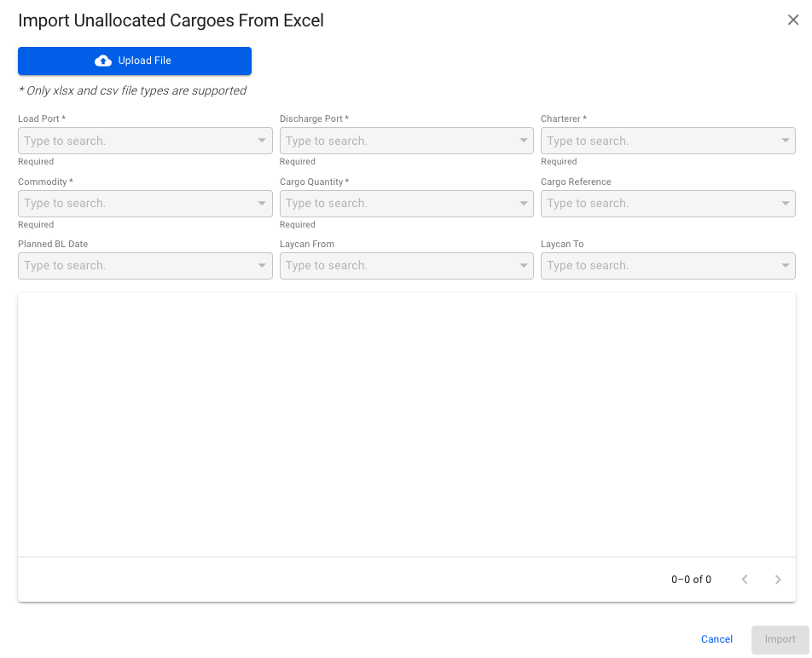This screenshot has height=658, width=812.
Task: Expand the Load Port dropdown arrow
Action: [x=262, y=141]
